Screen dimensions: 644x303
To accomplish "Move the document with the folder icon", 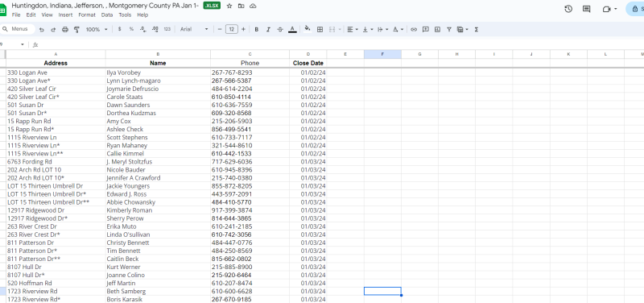I will click(241, 6).
